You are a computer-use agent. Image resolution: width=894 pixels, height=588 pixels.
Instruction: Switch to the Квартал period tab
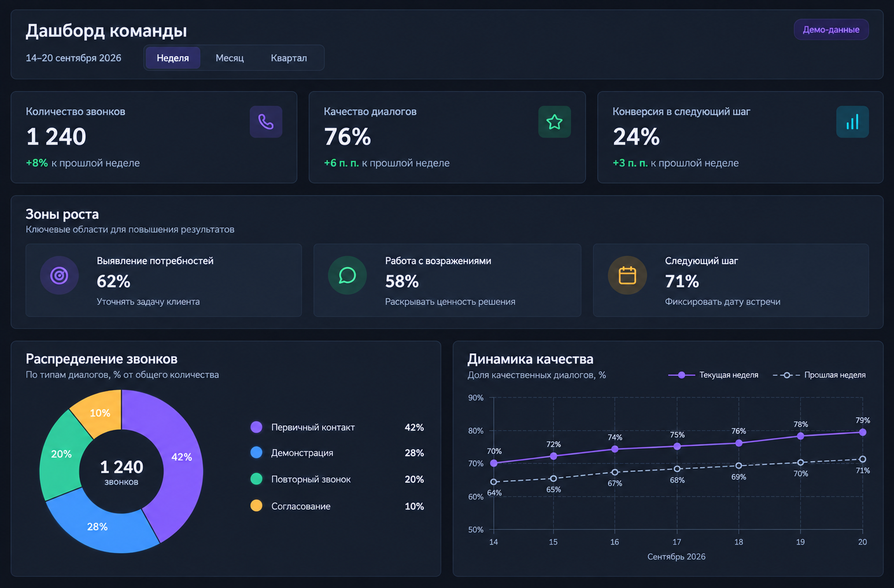[289, 58]
